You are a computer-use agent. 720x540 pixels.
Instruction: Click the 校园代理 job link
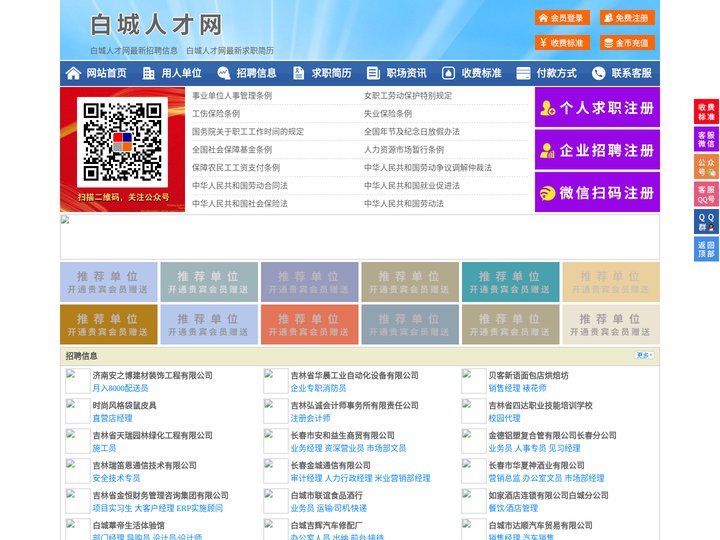pos(504,418)
